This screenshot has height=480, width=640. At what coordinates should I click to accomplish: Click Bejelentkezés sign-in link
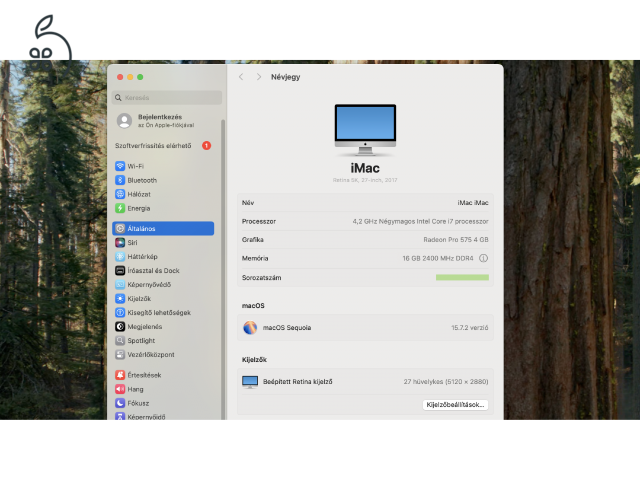click(160, 117)
